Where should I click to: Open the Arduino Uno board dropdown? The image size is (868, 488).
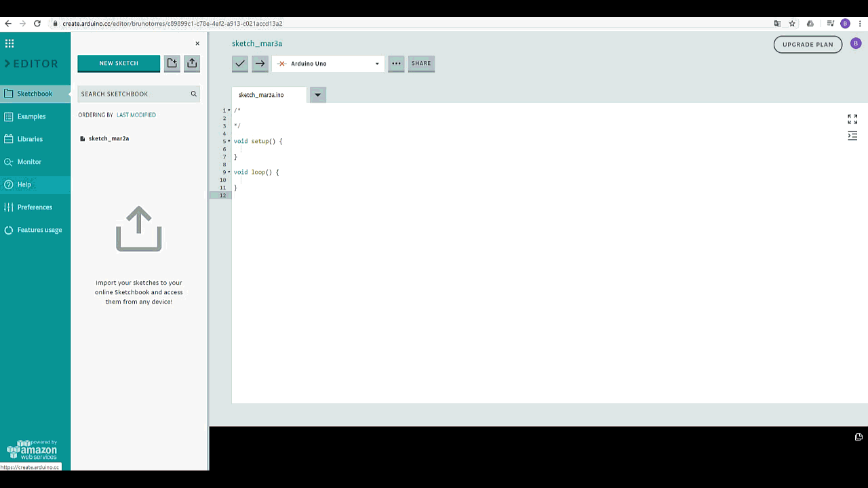(x=329, y=64)
